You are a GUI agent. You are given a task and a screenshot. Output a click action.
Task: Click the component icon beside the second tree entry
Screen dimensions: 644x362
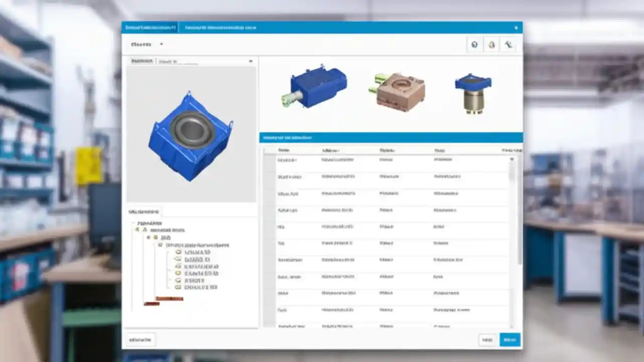(155, 237)
